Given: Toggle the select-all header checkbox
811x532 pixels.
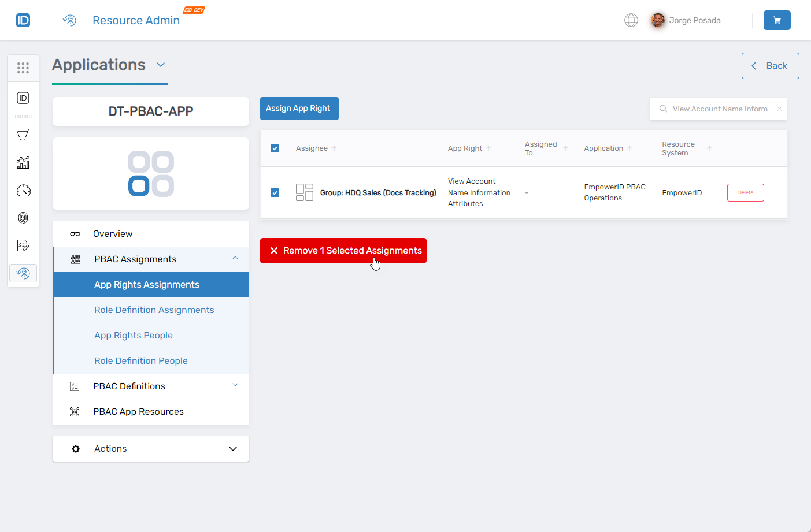Looking at the screenshot, I should [x=275, y=148].
